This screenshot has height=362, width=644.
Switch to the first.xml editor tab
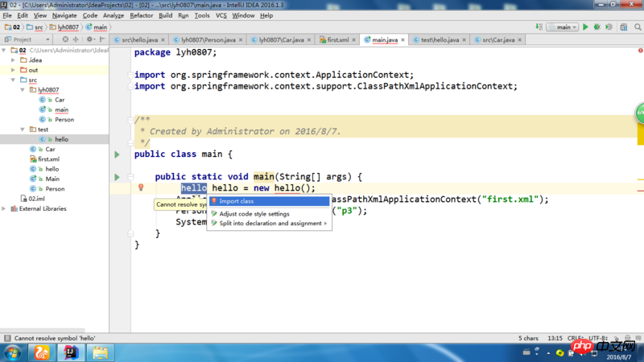coord(336,39)
